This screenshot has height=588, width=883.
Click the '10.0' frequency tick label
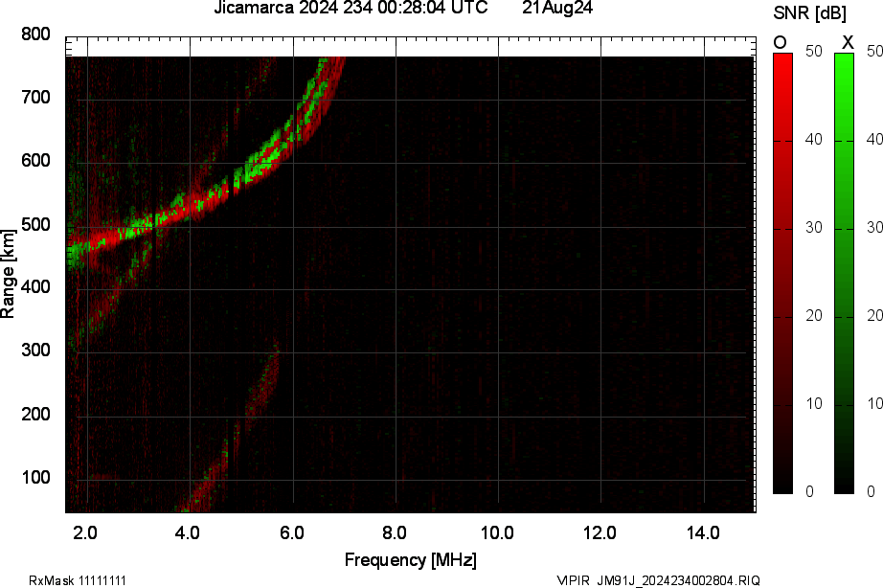coord(497,532)
